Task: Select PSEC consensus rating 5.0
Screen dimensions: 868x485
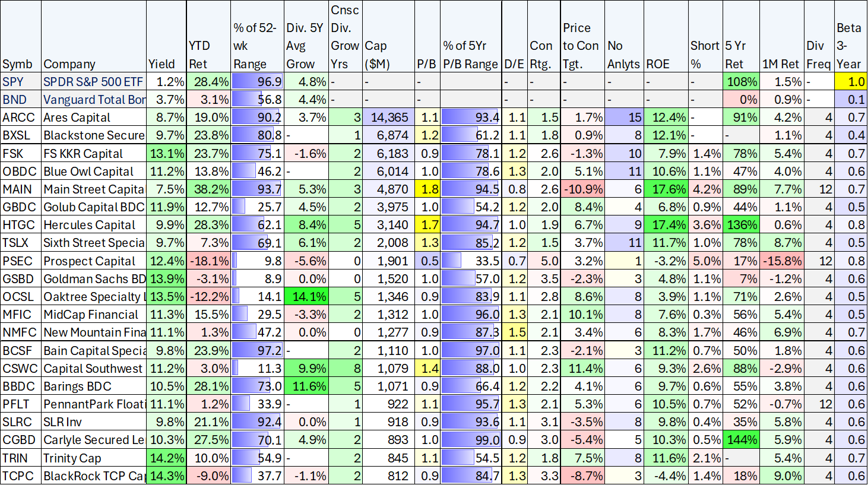Action: (x=544, y=261)
